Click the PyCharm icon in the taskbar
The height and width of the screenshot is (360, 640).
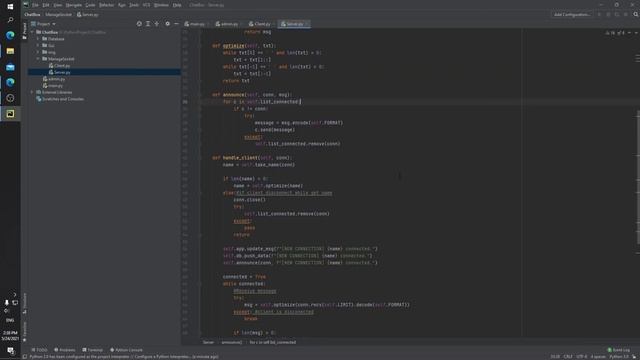(x=10, y=114)
